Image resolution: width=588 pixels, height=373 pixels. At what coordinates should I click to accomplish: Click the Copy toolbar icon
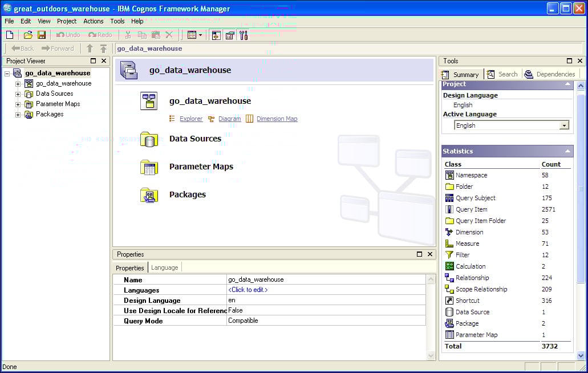coord(142,35)
